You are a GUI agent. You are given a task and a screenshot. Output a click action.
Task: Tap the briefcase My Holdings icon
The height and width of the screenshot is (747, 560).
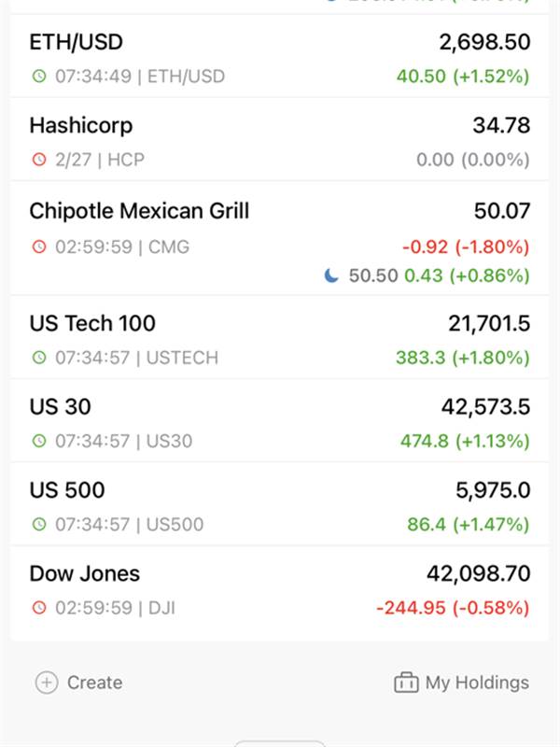[x=406, y=683]
